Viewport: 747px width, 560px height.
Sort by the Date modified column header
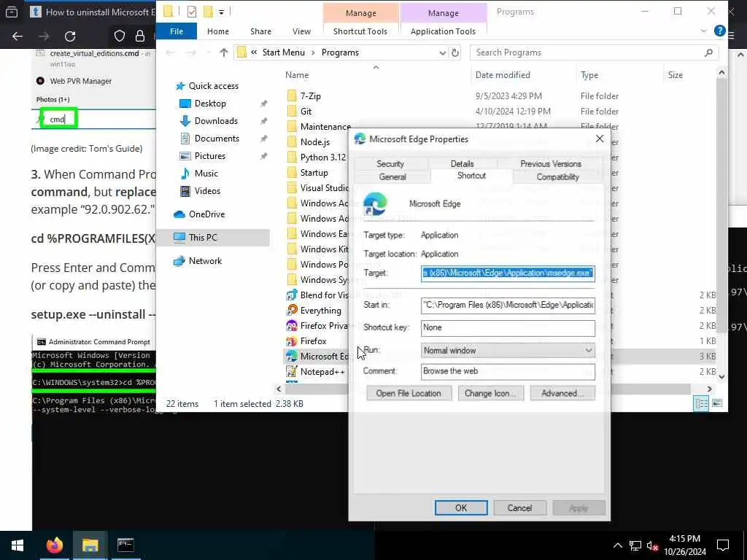pos(503,75)
